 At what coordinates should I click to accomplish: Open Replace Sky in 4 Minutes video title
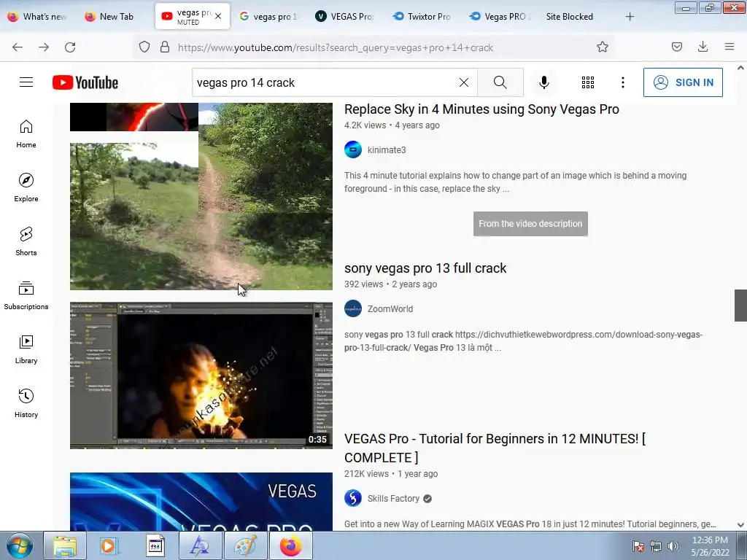click(x=481, y=109)
